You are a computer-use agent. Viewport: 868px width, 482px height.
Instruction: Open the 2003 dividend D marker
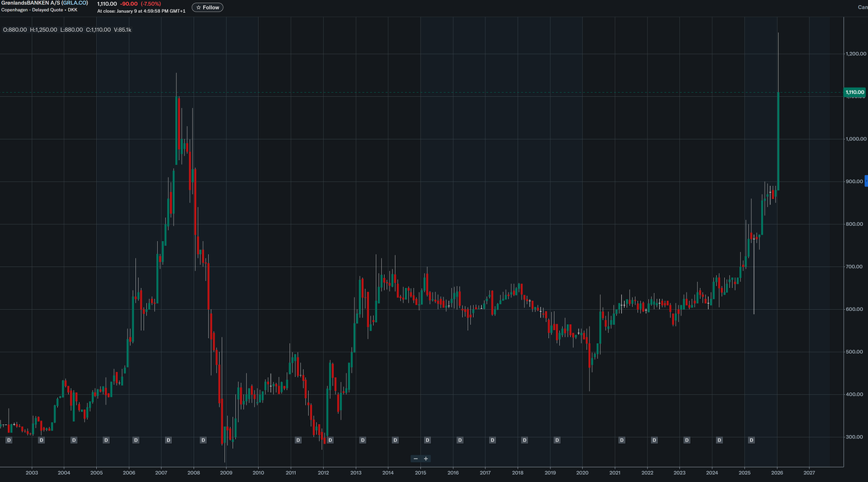click(x=41, y=439)
